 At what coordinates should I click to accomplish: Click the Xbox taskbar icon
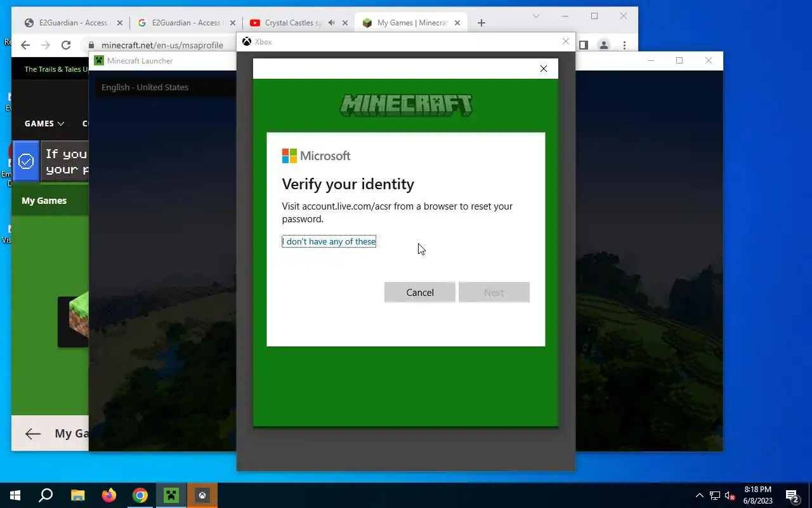(202, 495)
